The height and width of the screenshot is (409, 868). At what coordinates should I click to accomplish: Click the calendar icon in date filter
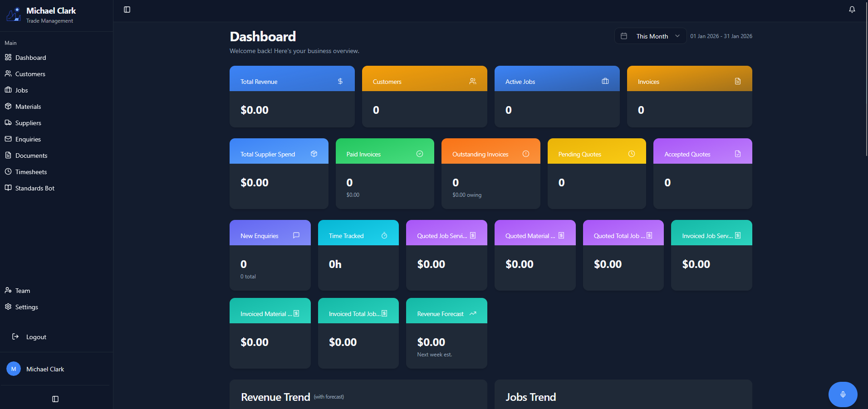point(624,36)
